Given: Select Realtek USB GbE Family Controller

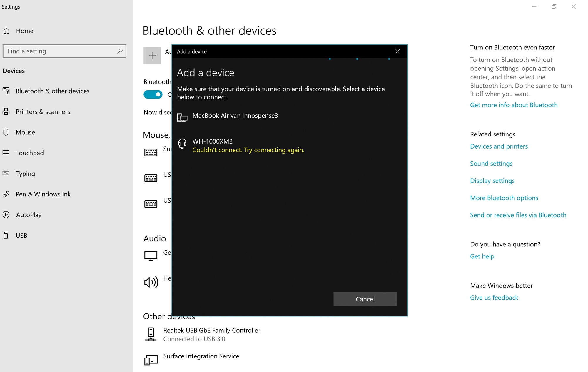Looking at the screenshot, I should (x=212, y=334).
